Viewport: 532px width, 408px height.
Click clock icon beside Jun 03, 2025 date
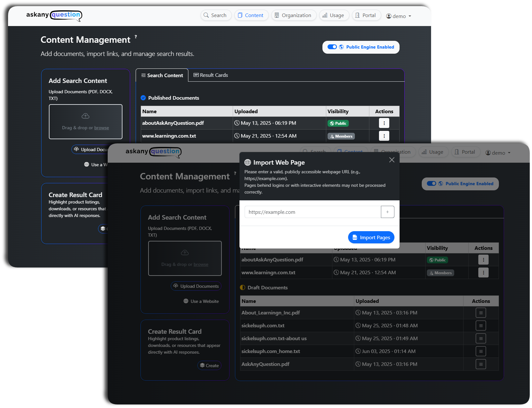pyautogui.click(x=358, y=351)
